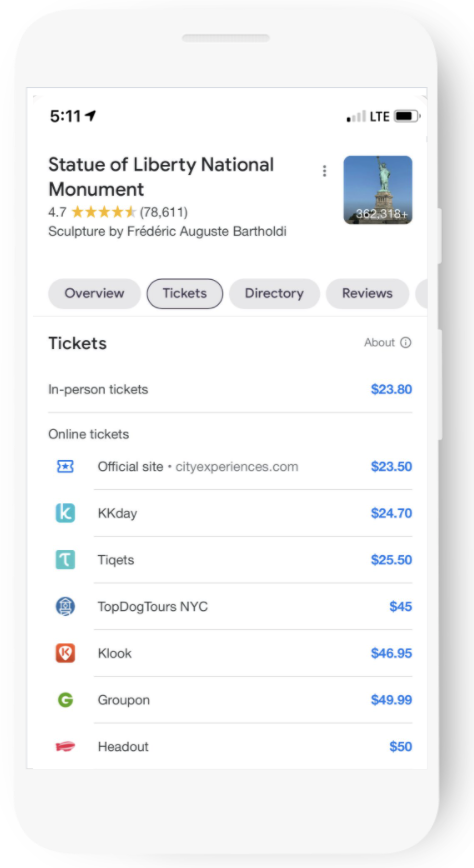The width and height of the screenshot is (474, 868).
Task: Click the Groupon logo icon
Action: [65, 700]
